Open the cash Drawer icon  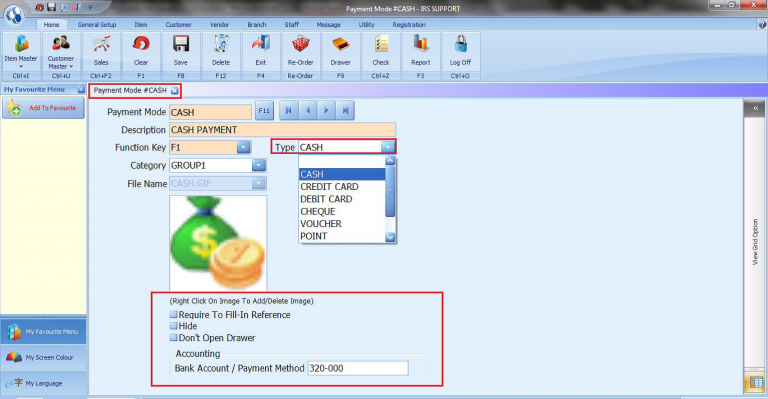[x=340, y=51]
